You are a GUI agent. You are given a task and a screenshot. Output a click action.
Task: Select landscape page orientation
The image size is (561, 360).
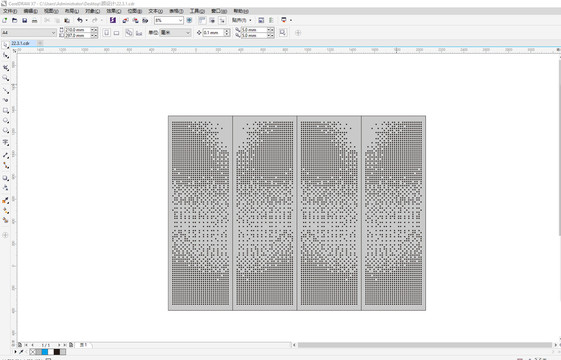[x=116, y=33]
